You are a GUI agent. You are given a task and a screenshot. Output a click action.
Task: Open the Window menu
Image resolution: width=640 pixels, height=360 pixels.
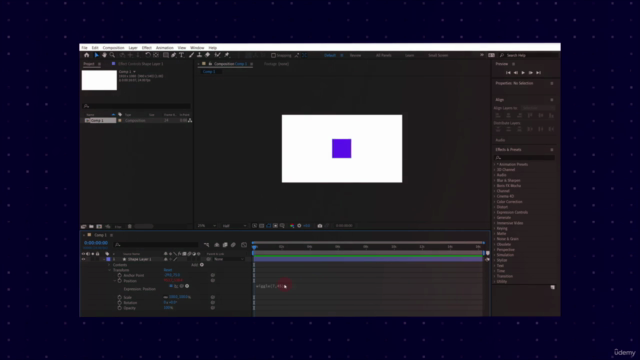pyautogui.click(x=197, y=48)
